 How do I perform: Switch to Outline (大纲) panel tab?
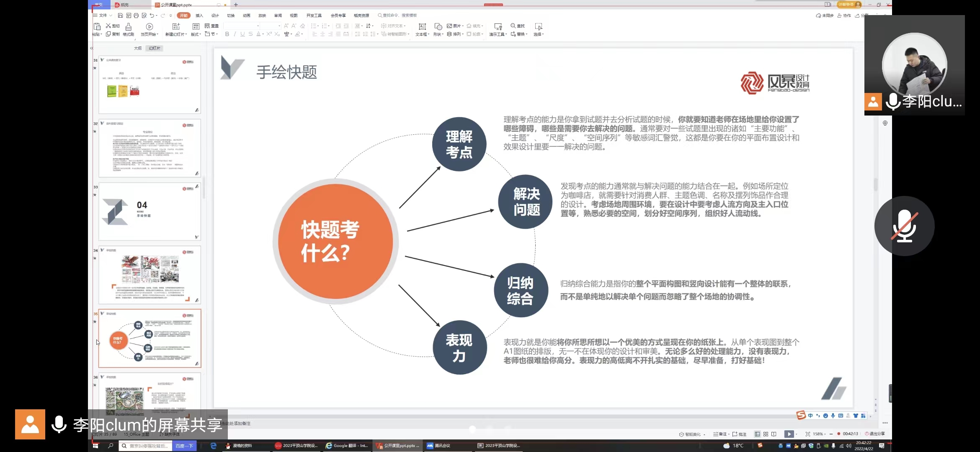tap(138, 48)
